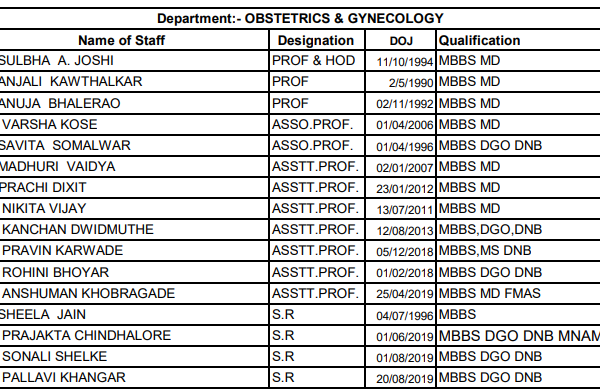600x392 pixels.
Task: Click SAVITA SOMALWAR's MBBS DGO DNB qualification
Action: [x=490, y=145]
